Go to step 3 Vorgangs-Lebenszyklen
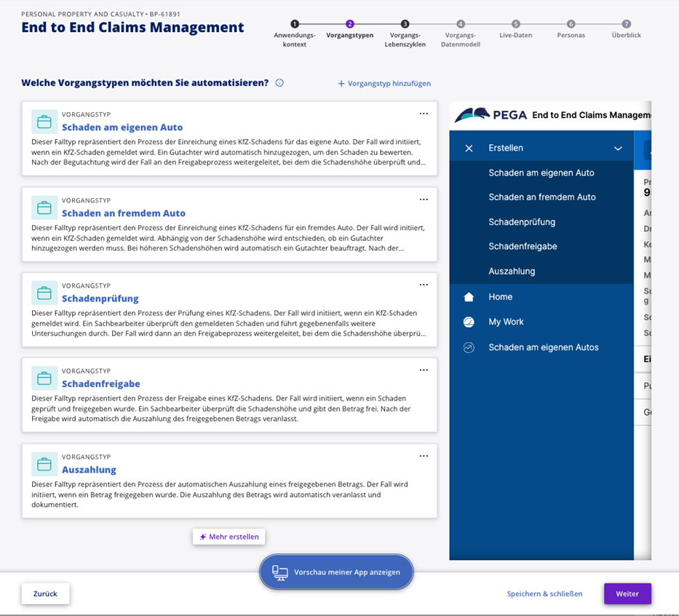Screen dimensions: 679x616 [405, 24]
